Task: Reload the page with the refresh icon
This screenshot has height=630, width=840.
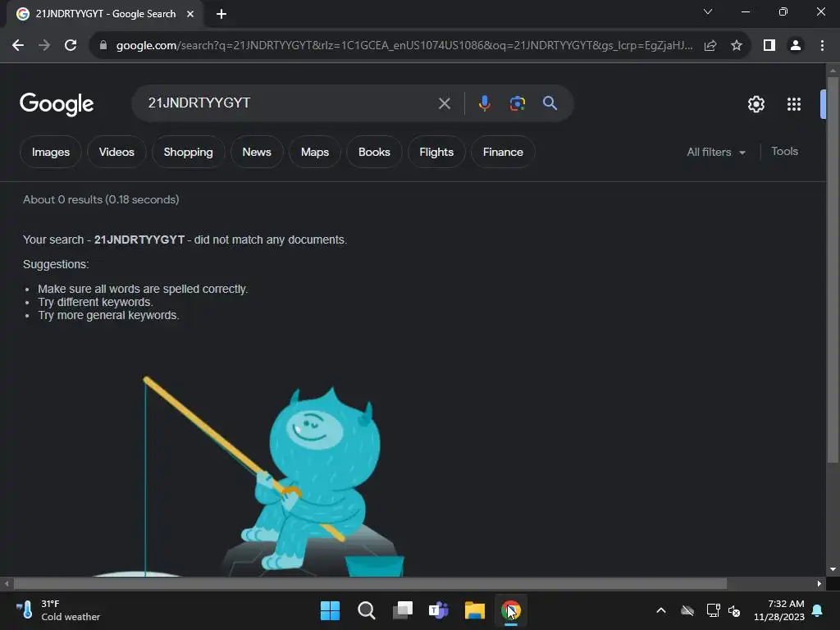Action: [x=71, y=46]
